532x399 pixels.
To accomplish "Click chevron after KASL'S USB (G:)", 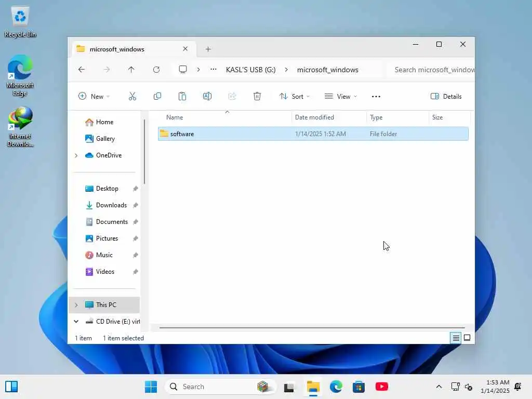I will coord(286,70).
